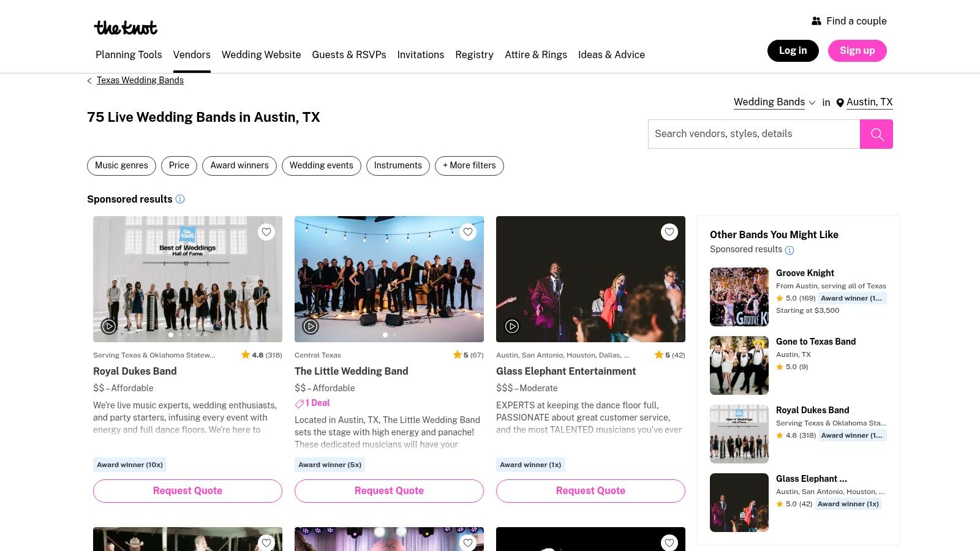Open the Instruments filter
Viewport: 980px width, 551px height.
[x=398, y=166]
